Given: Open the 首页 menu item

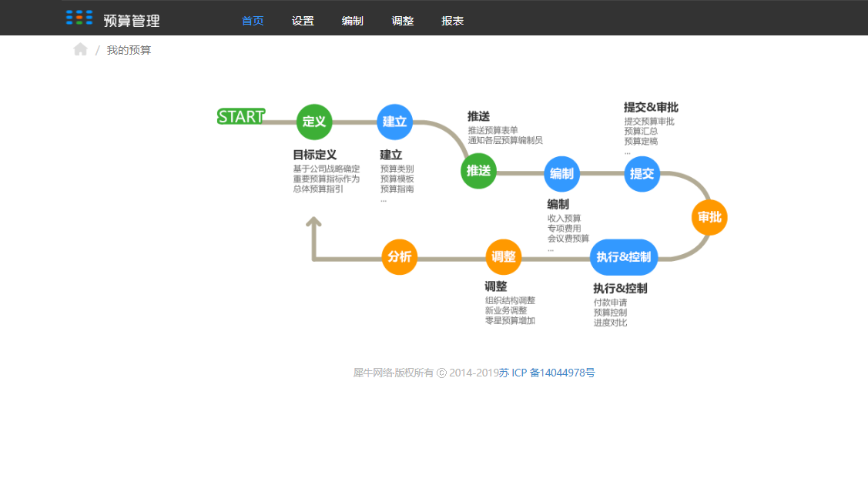Looking at the screenshot, I should 253,21.
